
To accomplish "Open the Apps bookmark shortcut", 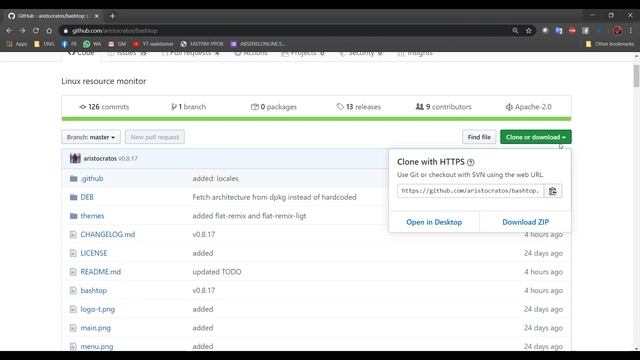I will [17, 44].
